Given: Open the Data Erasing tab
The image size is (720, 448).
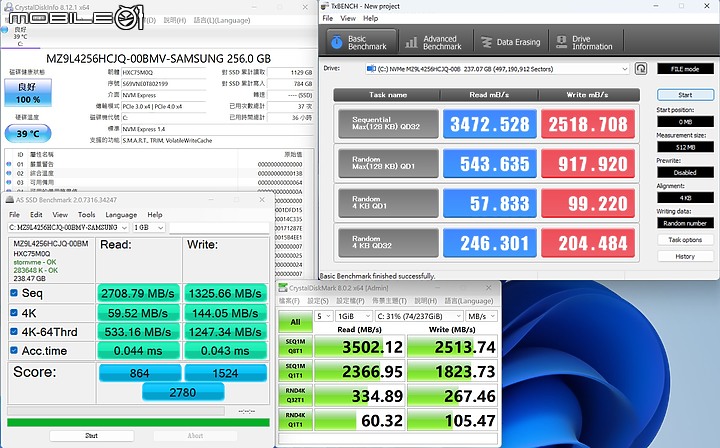Looking at the screenshot, I should (510, 42).
